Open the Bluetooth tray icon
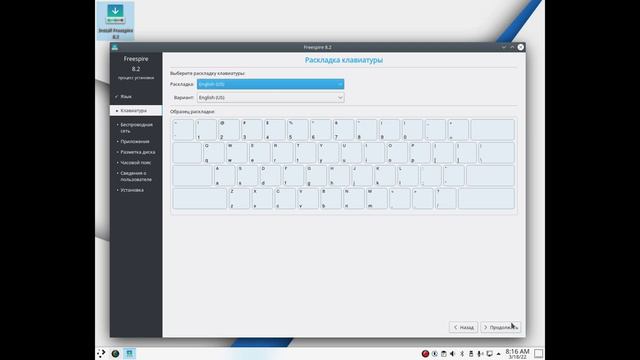 (462, 354)
